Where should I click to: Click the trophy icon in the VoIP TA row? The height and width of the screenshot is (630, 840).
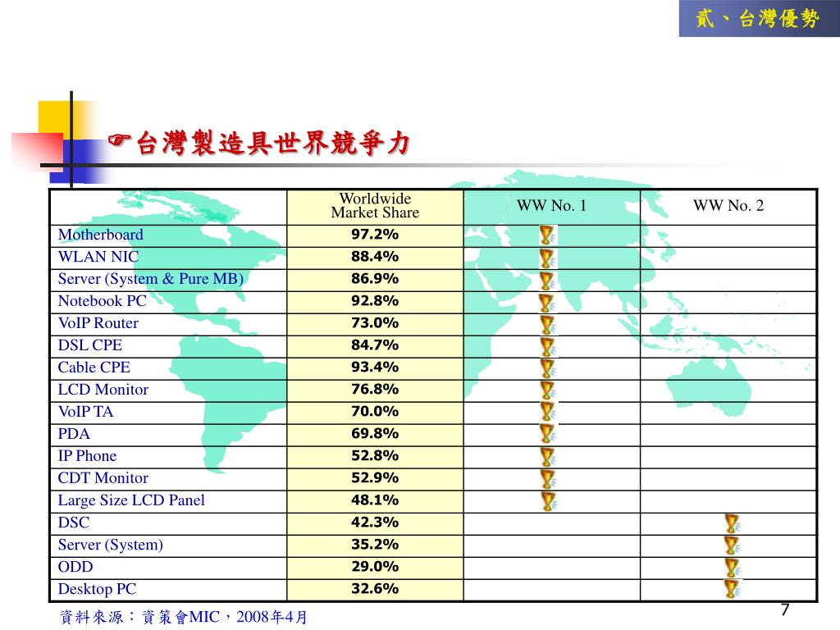(547, 412)
